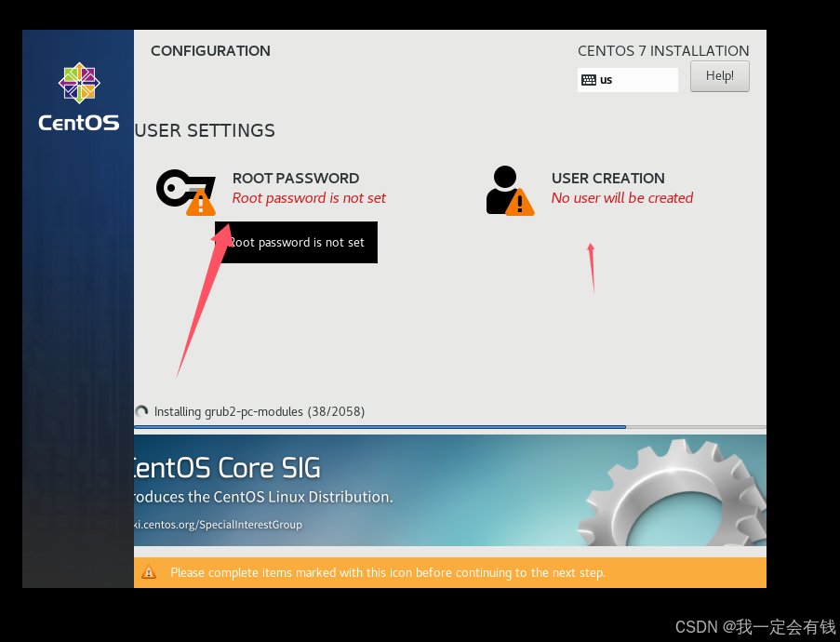The image size is (840, 642).
Task: Click 'No user will be created' text
Action: click(622, 198)
